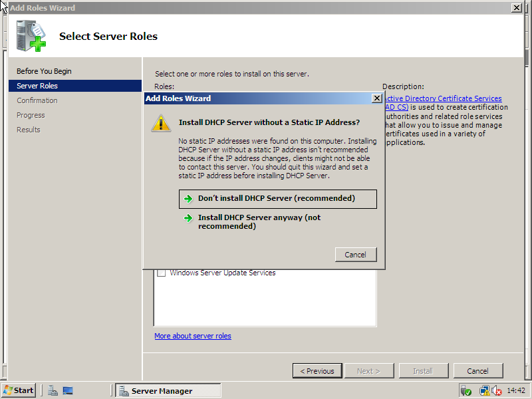Close the DHCP warning dialog with X
The height and width of the screenshot is (399, 532).
pos(376,98)
